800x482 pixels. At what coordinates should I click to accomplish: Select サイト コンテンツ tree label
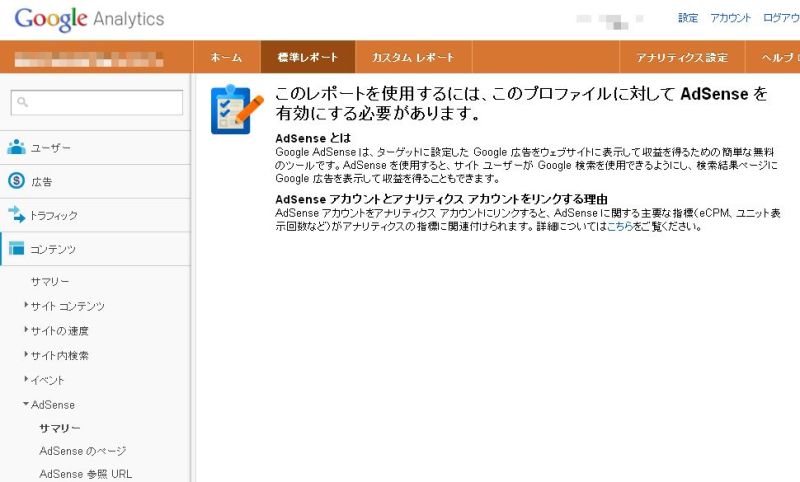(67, 306)
